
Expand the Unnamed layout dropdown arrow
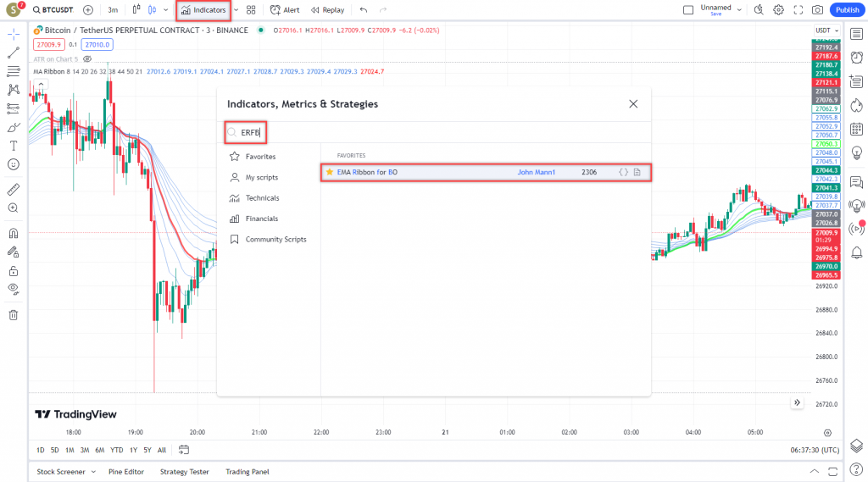click(739, 10)
